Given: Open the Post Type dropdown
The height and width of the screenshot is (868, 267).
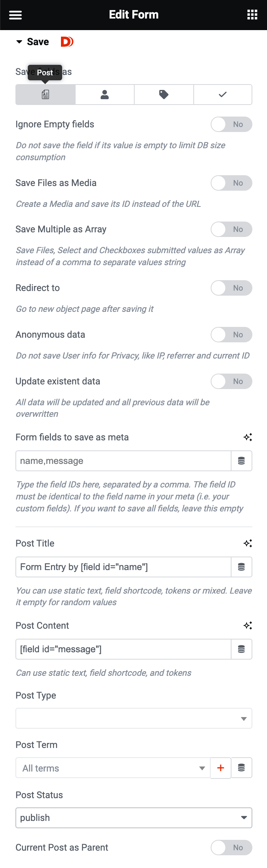Looking at the screenshot, I should coord(133,718).
